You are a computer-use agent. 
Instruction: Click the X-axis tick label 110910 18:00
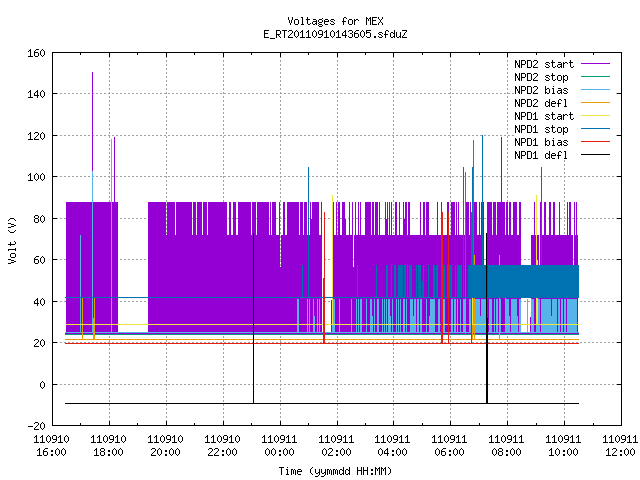(108, 446)
